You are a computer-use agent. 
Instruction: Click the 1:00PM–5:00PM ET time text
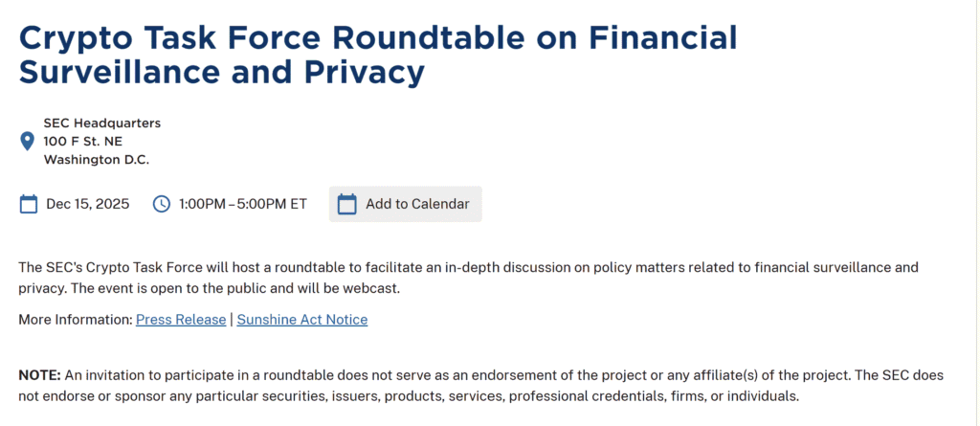click(242, 204)
